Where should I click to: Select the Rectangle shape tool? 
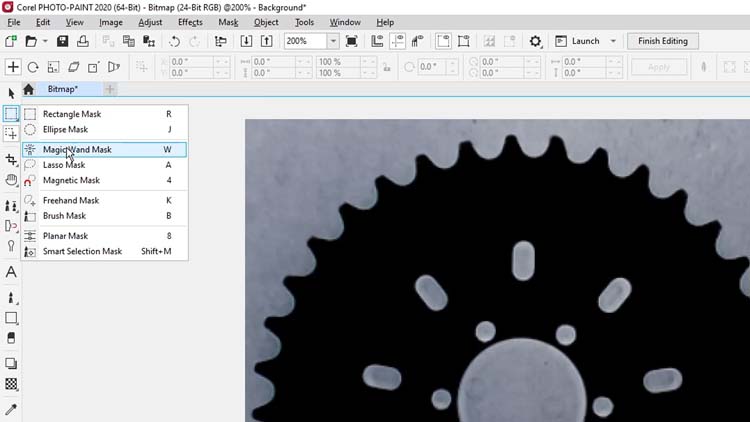coord(11,318)
